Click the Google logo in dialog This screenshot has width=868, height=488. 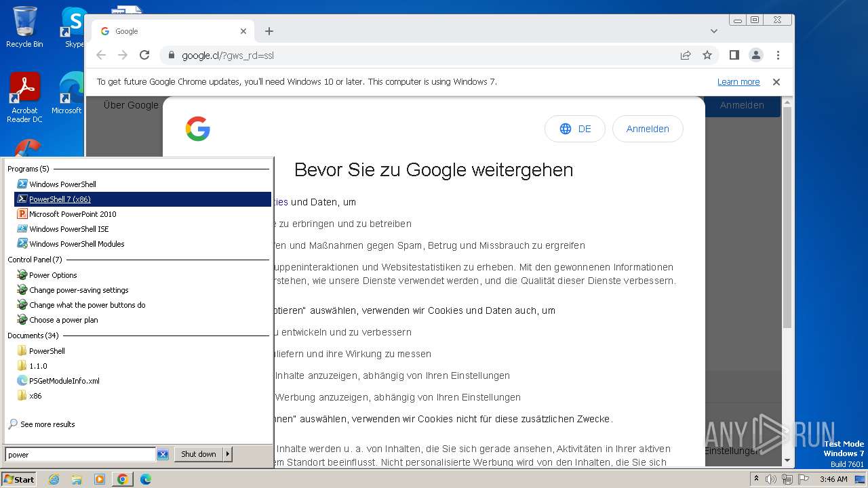click(x=197, y=129)
